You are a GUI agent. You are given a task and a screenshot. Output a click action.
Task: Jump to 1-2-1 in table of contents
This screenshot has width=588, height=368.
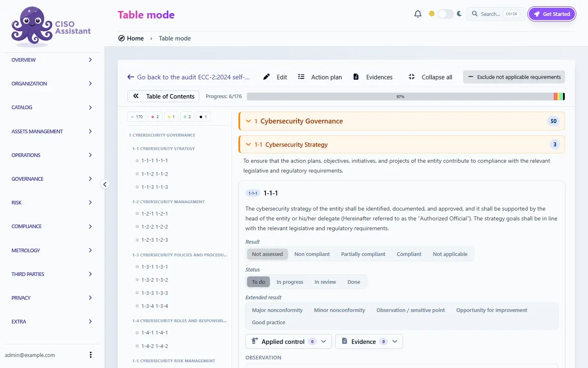(x=155, y=213)
